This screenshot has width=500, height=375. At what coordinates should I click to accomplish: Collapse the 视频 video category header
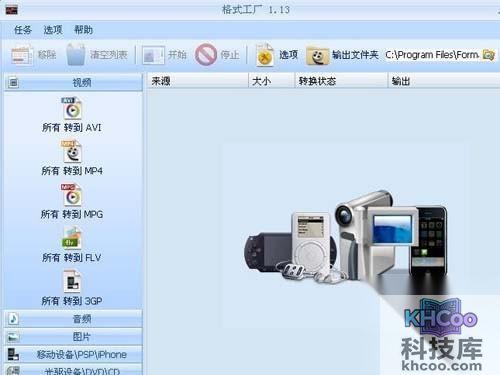click(x=73, y=82)
